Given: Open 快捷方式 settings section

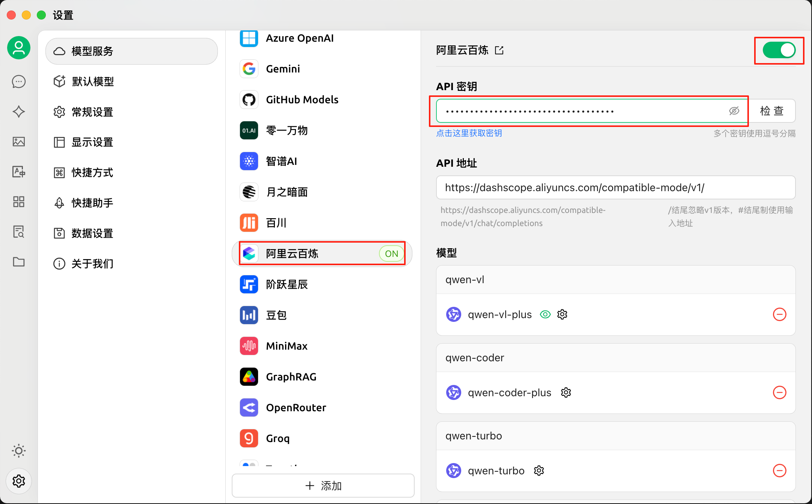Looking at the screenshot, I should click(131, 173).
